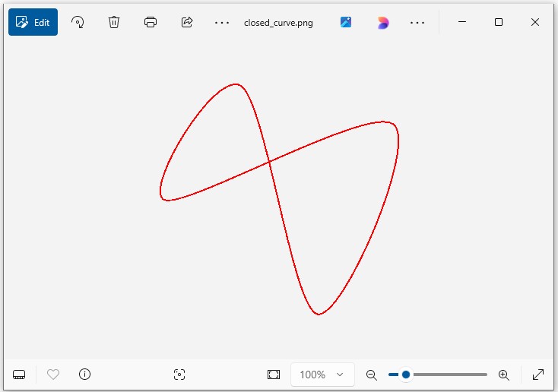
Task: Expand the three-dot menu beside Designer icon
Action: point(417,22)
